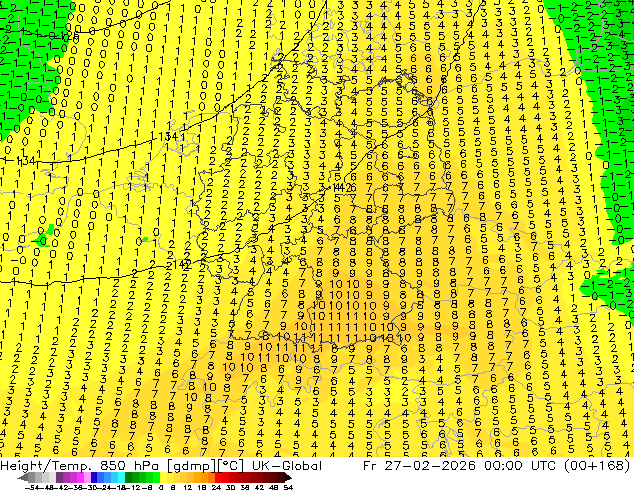634x490 pixels.
Task: Click the '[°C]' temperature unit label
Action: (x=231, y=466)
